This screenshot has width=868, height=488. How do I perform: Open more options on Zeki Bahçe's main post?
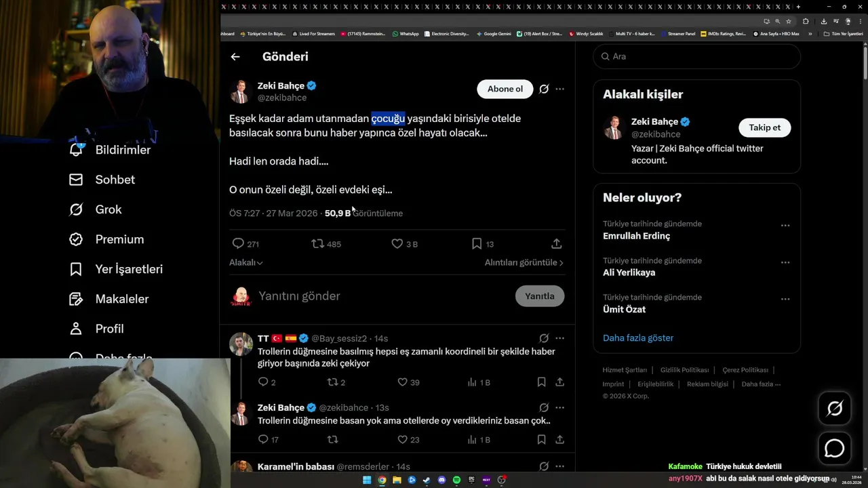click(x=559, y=89)
